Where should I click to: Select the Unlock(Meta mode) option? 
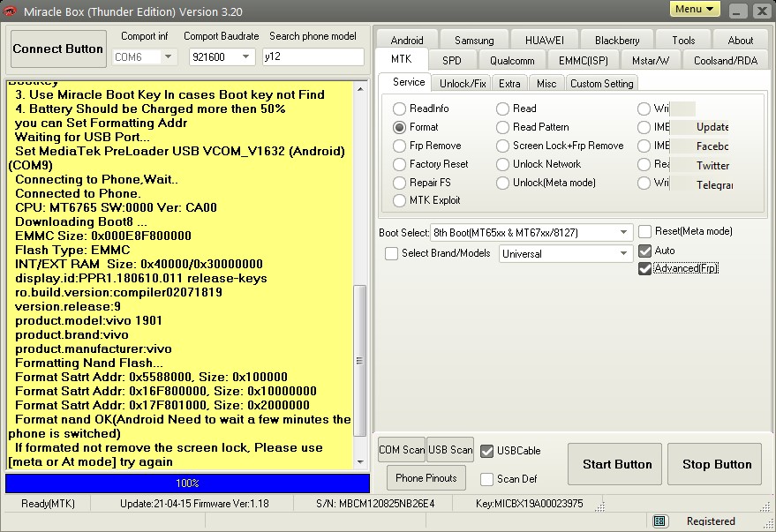pos(546,183)
